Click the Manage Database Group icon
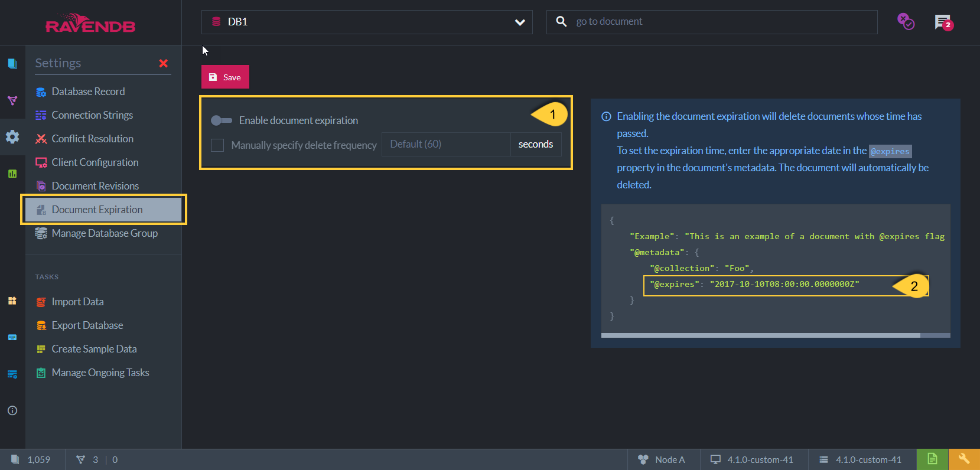Screen dimensions: 980x470 [x=41, y=233]
